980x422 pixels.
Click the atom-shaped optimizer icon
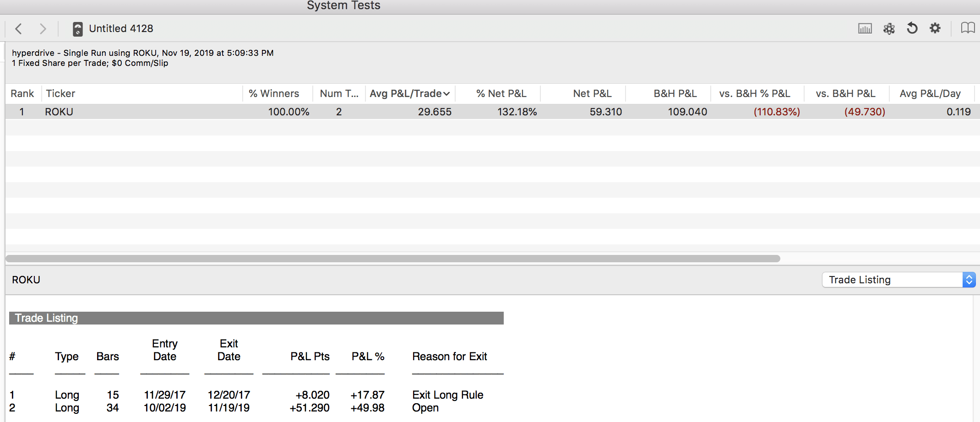(889, 29)
